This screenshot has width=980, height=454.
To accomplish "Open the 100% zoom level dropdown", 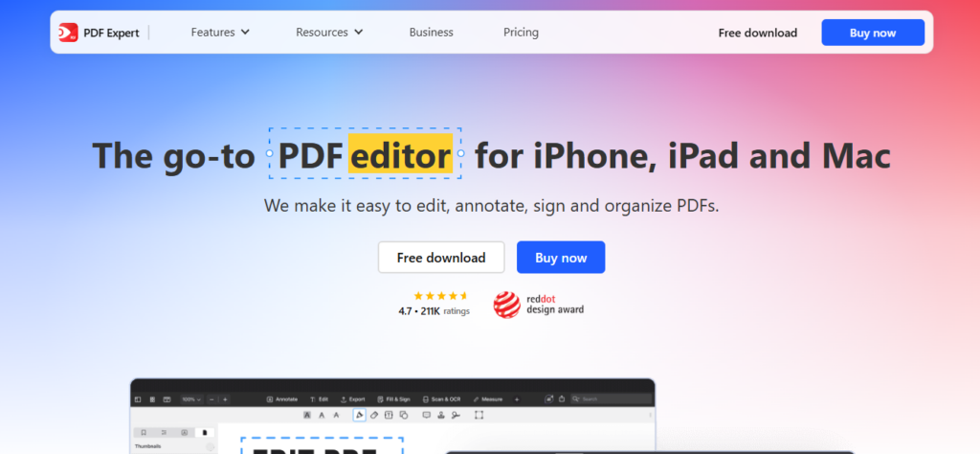I will [x=191, y=399].
